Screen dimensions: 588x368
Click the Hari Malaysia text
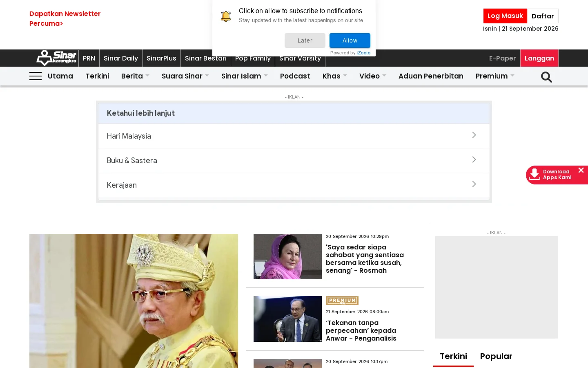tap(129, 136)
